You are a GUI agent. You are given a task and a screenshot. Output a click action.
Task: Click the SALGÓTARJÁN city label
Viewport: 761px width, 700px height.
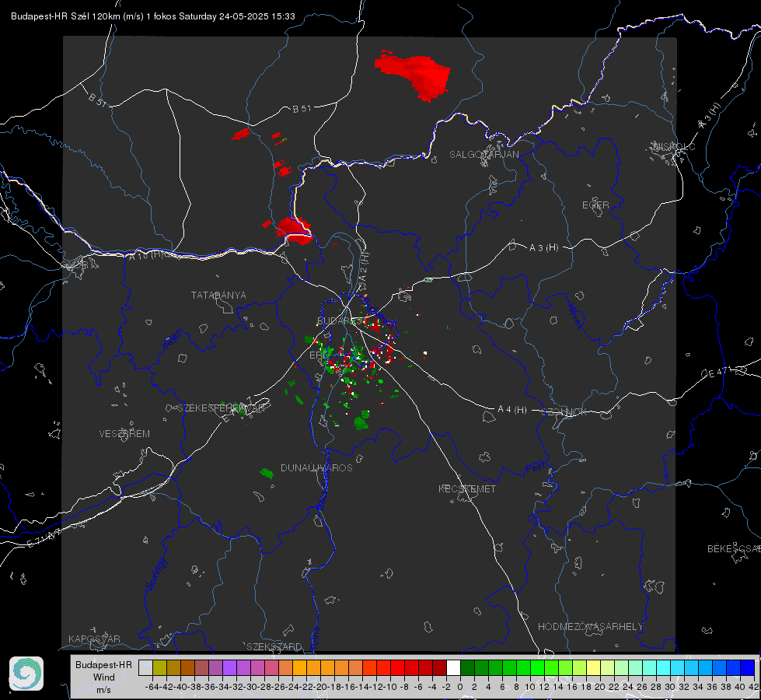click(x=483, y=155)
